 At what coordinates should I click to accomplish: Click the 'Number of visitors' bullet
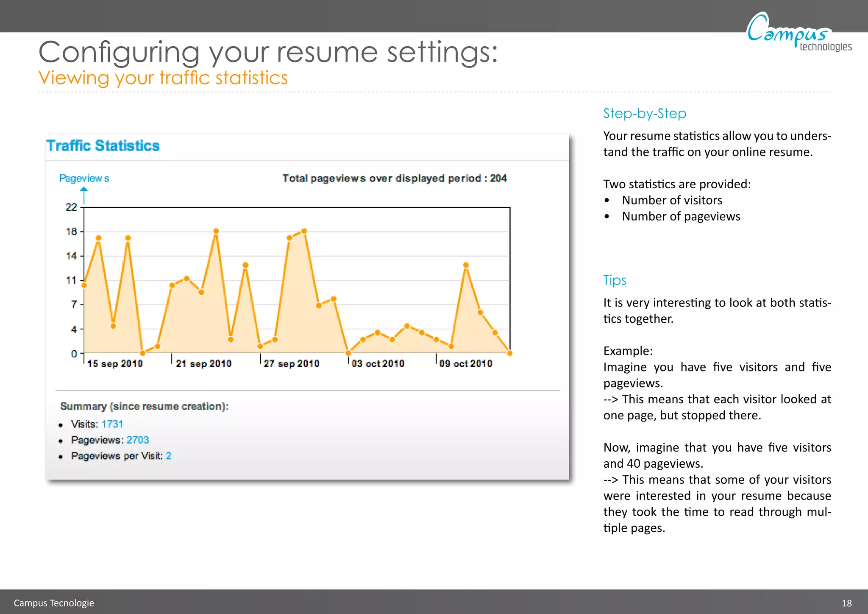[672, 200]
